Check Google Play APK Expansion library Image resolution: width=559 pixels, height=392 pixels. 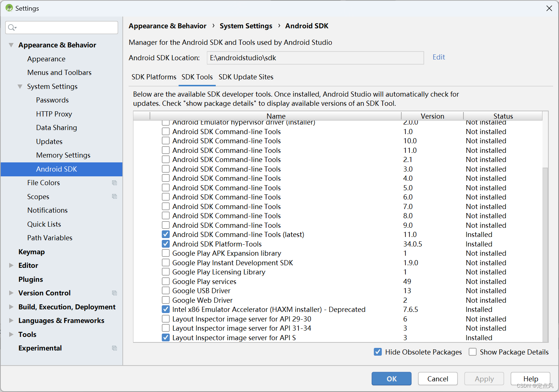pos(166,253)
